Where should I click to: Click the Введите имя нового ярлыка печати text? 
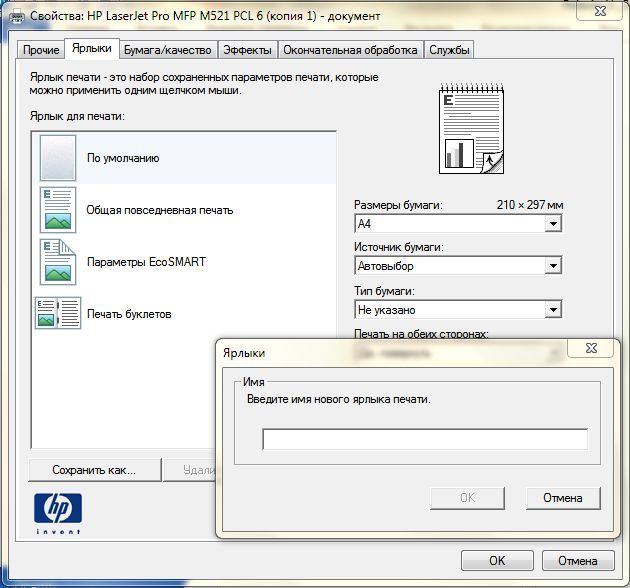pyautogui.click(x=339, y=400)
